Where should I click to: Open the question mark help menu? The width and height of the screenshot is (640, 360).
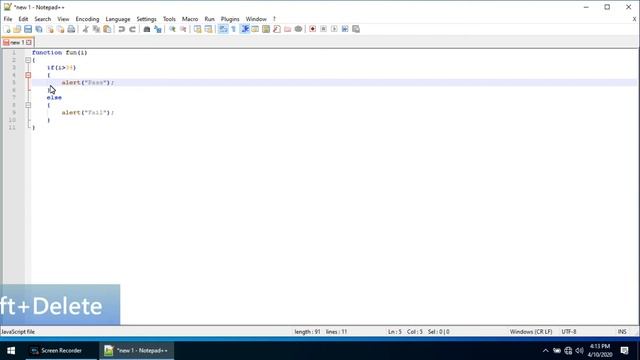click(274, 19)
